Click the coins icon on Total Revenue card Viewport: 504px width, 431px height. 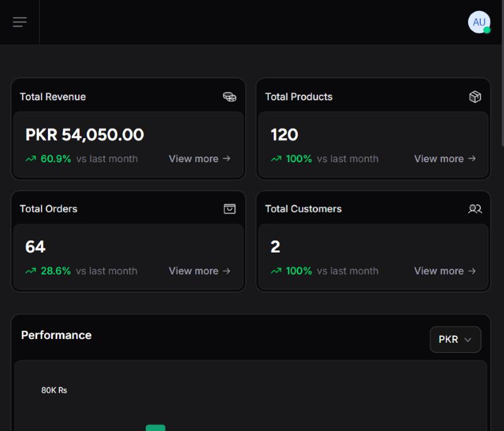(229, 97)
